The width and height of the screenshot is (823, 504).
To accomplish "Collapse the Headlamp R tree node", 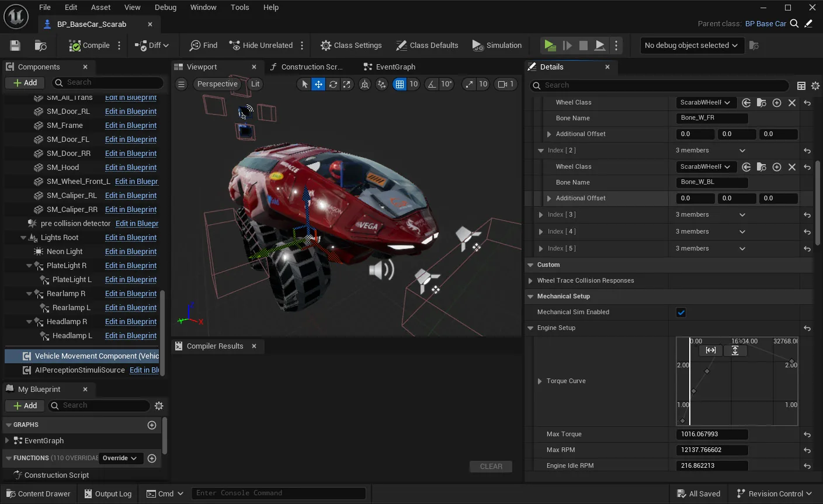I will [29, 322].
